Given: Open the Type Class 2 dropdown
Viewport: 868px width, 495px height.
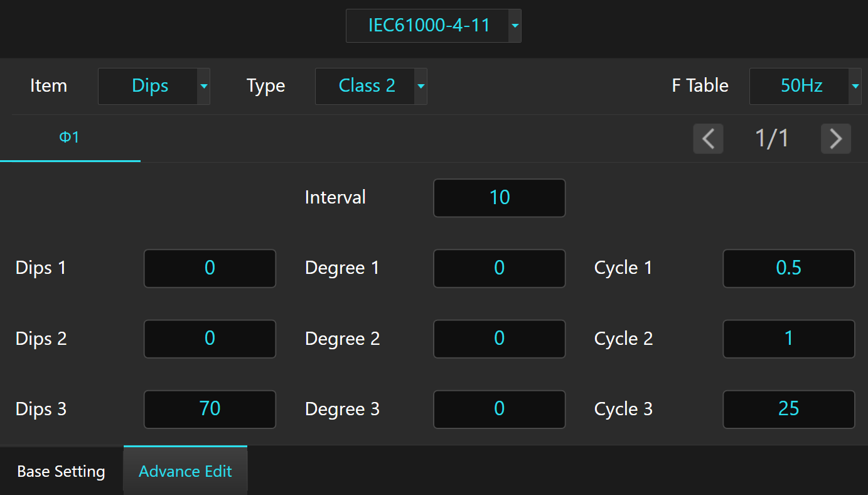Looking at the screenshot, I should pos(370,86).
